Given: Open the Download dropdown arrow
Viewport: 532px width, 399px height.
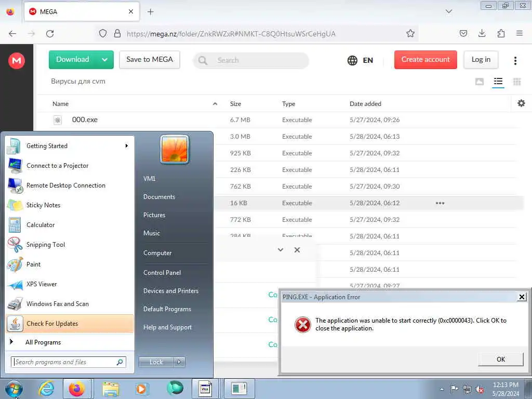Looking at the screenshot, I should click(x=104, y=60).
